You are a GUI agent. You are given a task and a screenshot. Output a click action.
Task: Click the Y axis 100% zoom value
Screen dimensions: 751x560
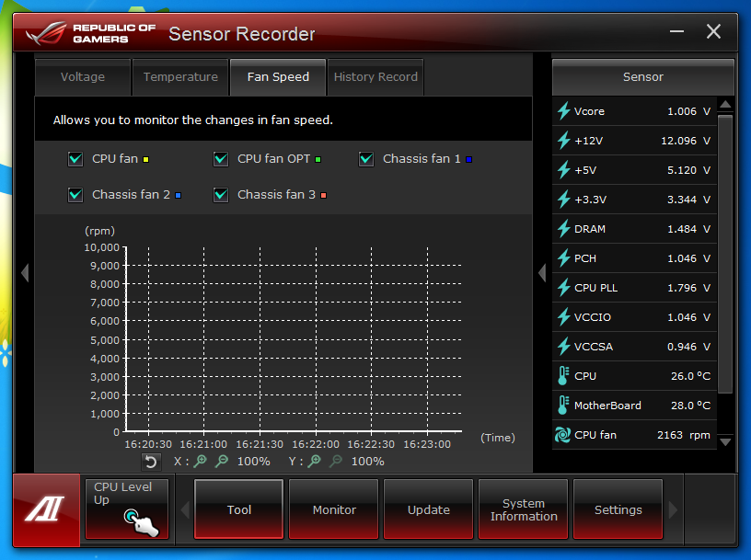click(x=368, y=462)
